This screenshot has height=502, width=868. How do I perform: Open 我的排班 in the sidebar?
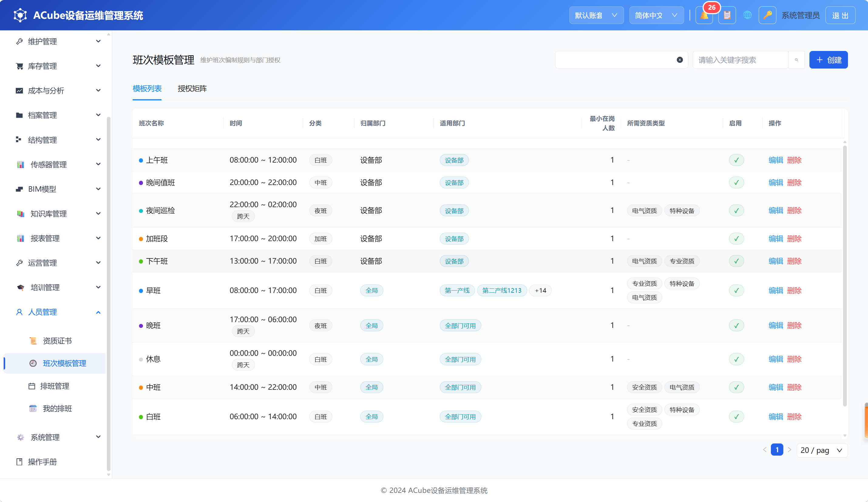click(x=57, y=409)
